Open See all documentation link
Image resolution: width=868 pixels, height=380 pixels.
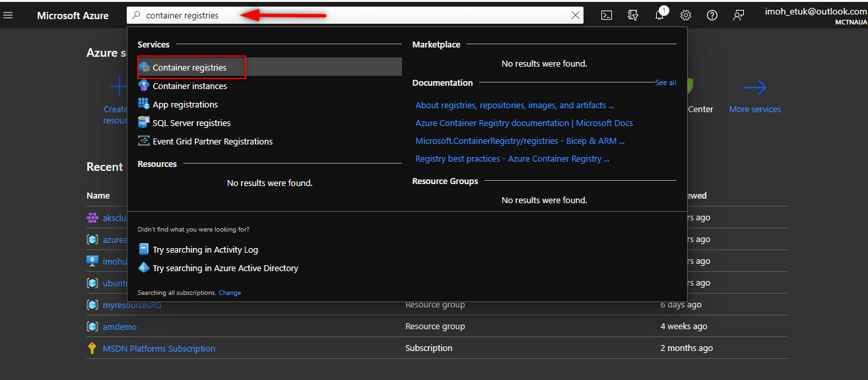point(665,82)
